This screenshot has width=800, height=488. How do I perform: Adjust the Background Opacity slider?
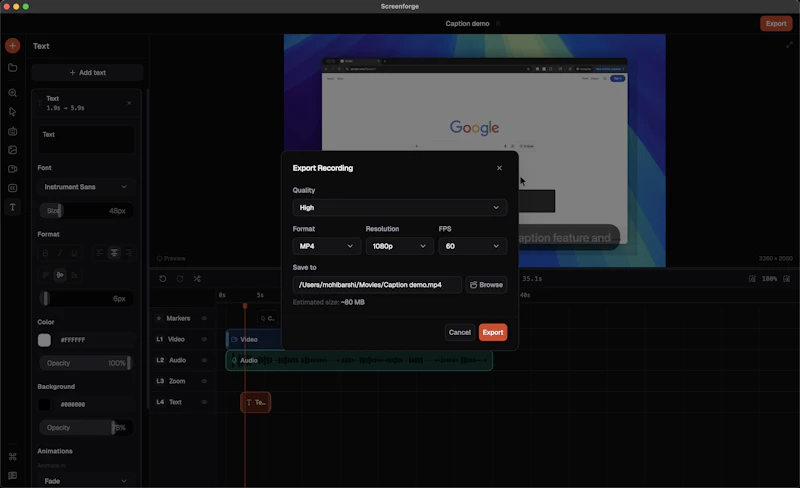[86, 428]
